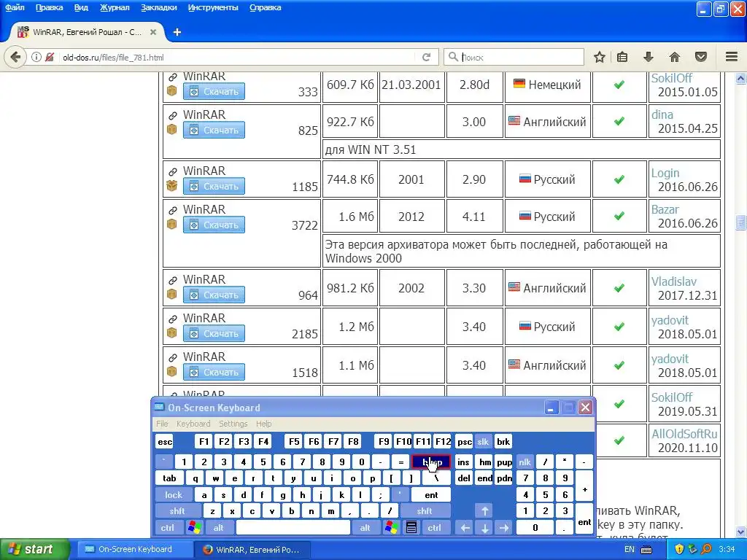The width and height of the screenshot is (747, 560).
Task: Click the Windows start button
Action: (34, 549)
